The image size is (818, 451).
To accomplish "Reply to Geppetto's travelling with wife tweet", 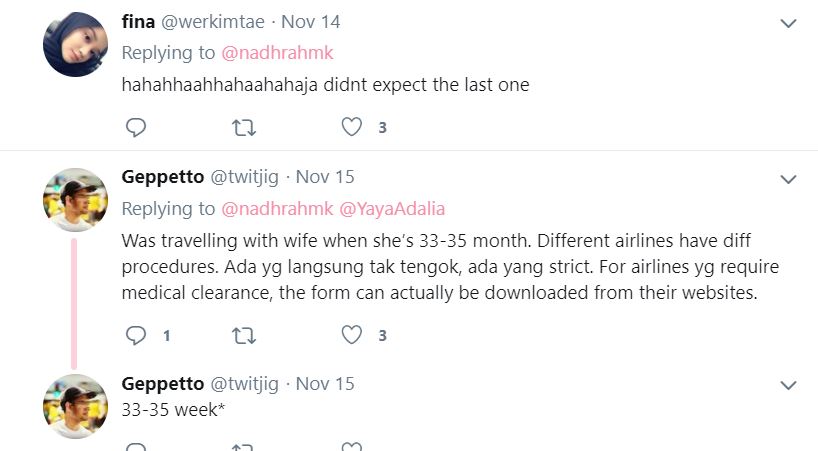I will pyautogui.click(x=136, y=336).
